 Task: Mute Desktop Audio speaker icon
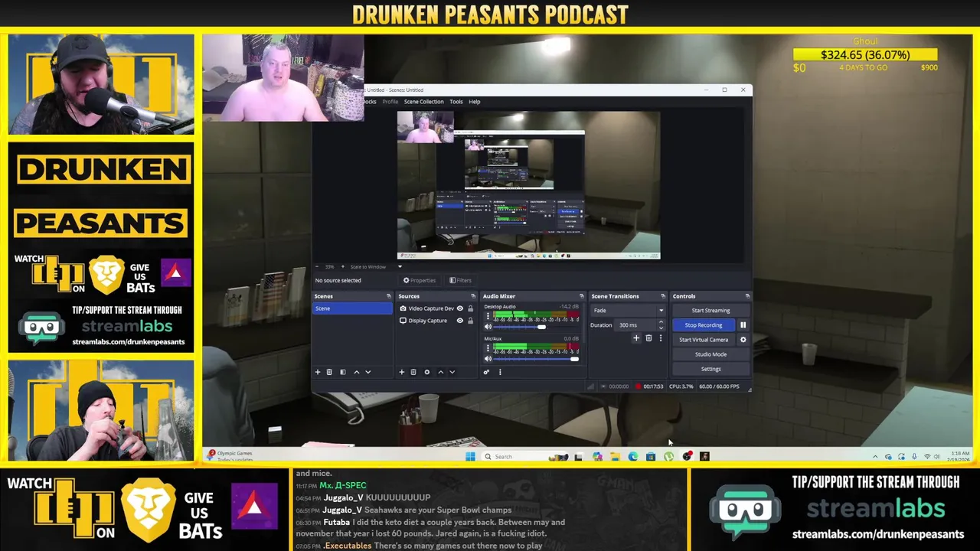point(488,327)
